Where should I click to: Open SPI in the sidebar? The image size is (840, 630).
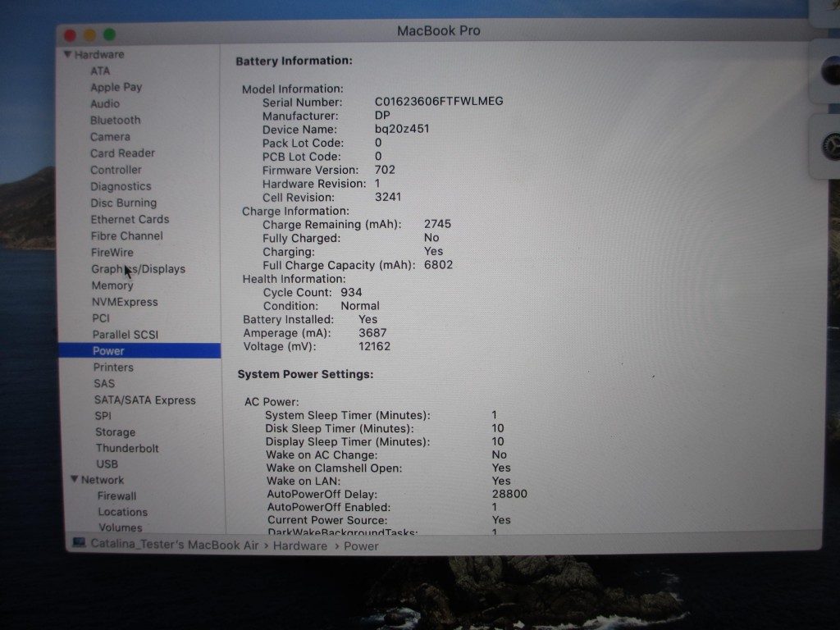click(x=103, y=416)
